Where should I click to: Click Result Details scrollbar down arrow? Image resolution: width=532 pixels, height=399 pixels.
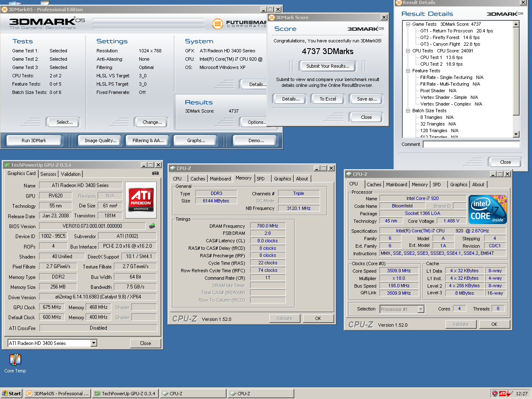[516, 134]
